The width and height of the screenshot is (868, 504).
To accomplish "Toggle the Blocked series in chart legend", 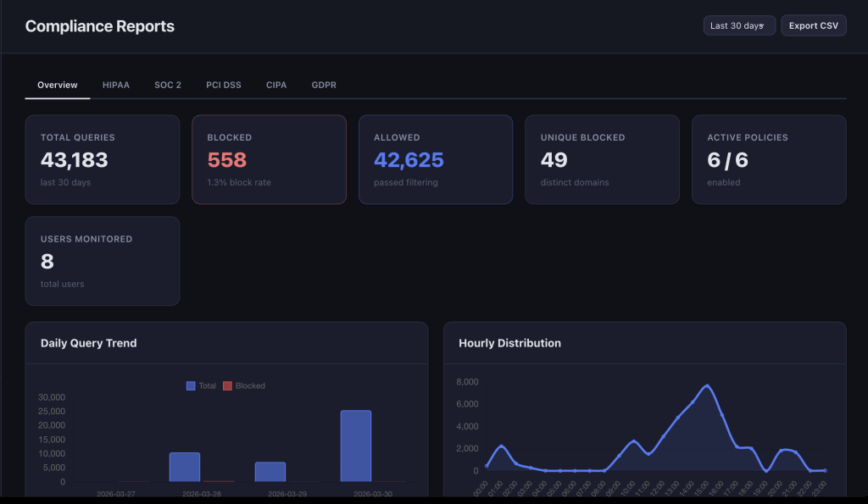I will 250,385.
